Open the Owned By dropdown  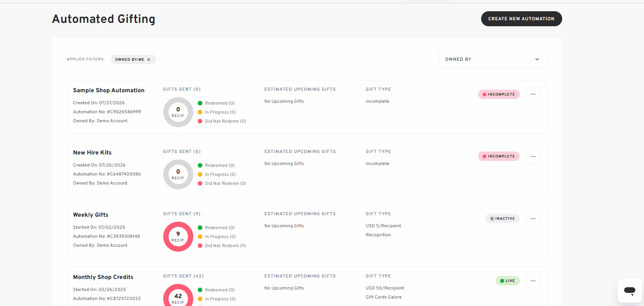[493, 59]
